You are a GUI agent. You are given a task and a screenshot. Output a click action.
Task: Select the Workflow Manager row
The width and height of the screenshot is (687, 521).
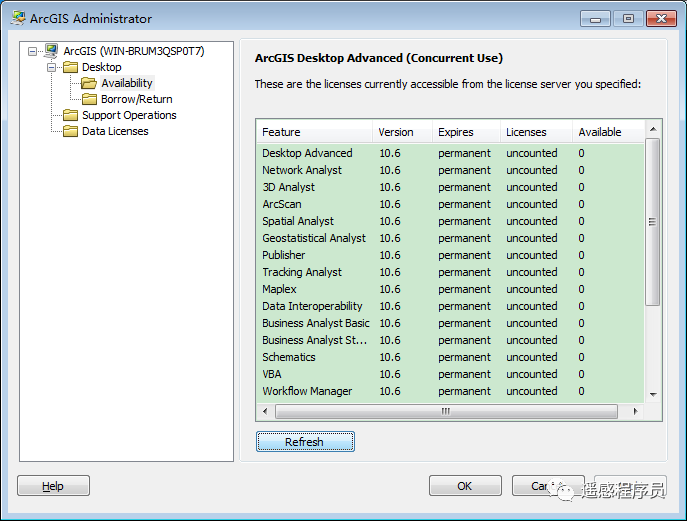(450, 391)
